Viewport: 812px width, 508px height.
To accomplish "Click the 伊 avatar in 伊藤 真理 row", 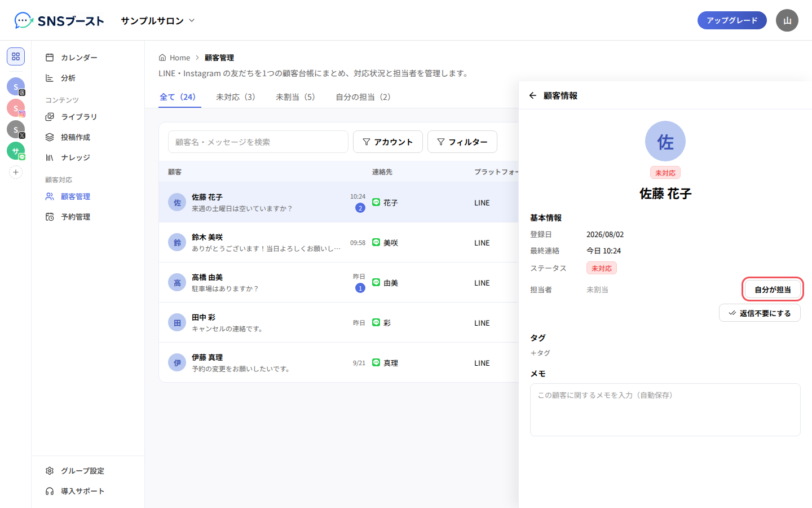I will [177, 362].
